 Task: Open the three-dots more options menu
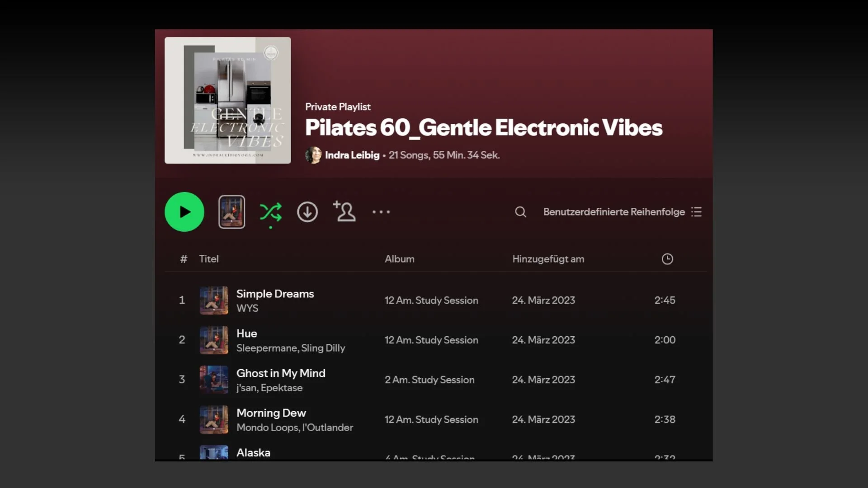(x=381, y=212)
